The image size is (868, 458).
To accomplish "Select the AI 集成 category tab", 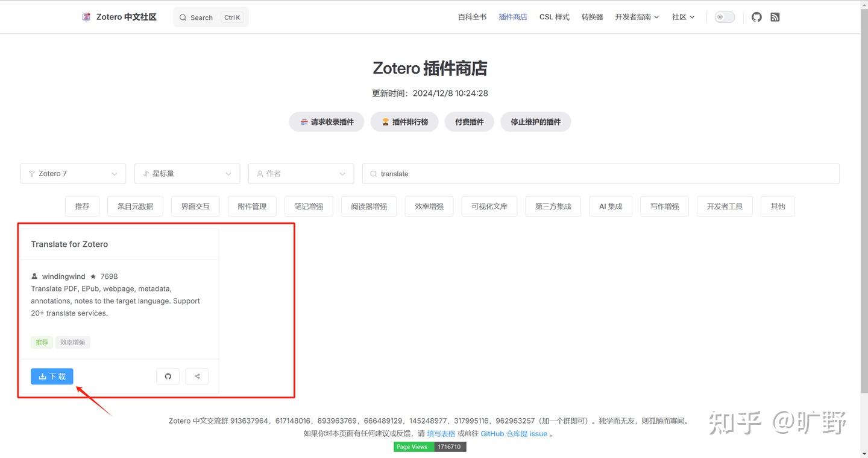I will pyautogui.click(x=610, y=206).
